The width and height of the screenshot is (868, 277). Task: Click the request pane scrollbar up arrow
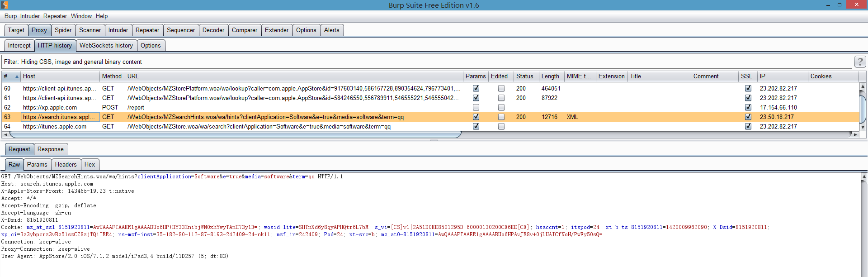click(x=864, y=176)
